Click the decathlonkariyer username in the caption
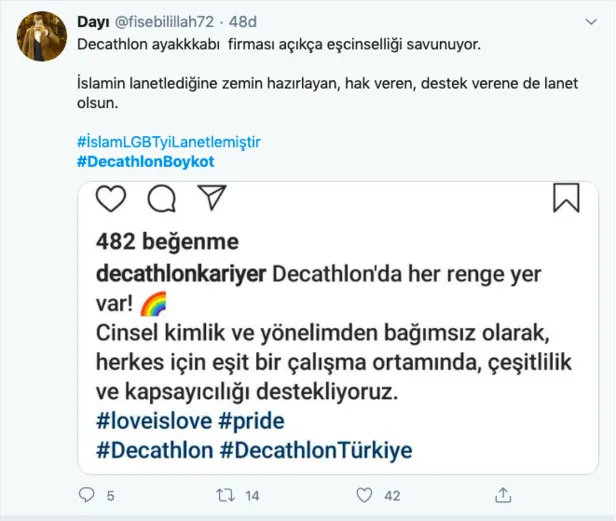This screenshot has width=616, height=521. (181, 274)
